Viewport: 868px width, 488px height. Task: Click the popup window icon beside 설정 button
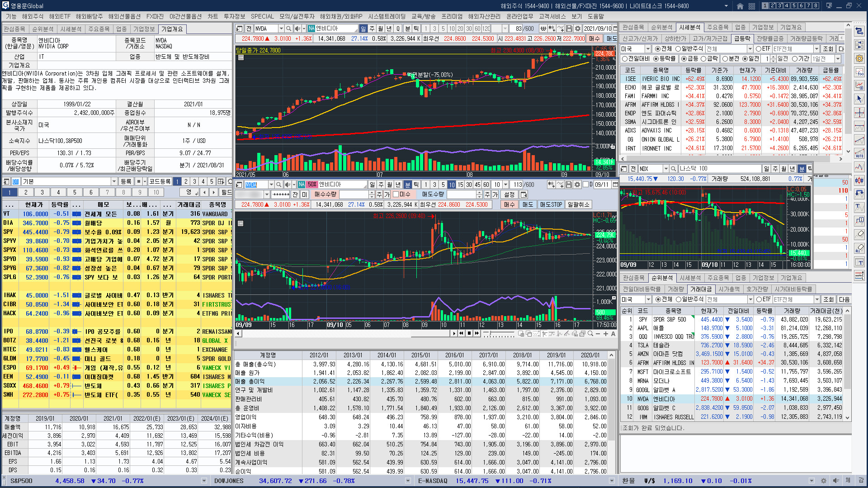(x=524, y=194)
